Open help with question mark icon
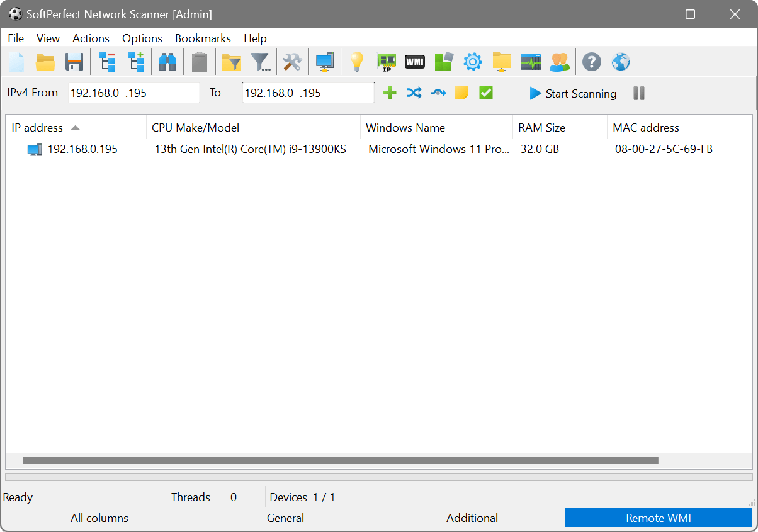 592,62
